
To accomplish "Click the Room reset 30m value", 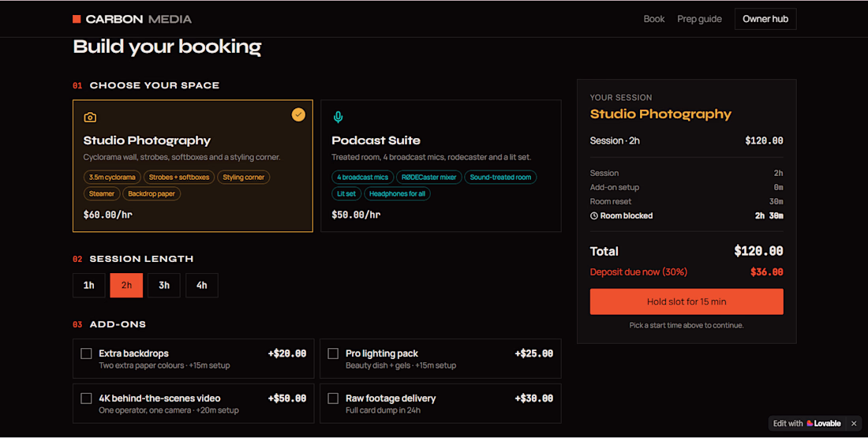I will tap(776, 201).
